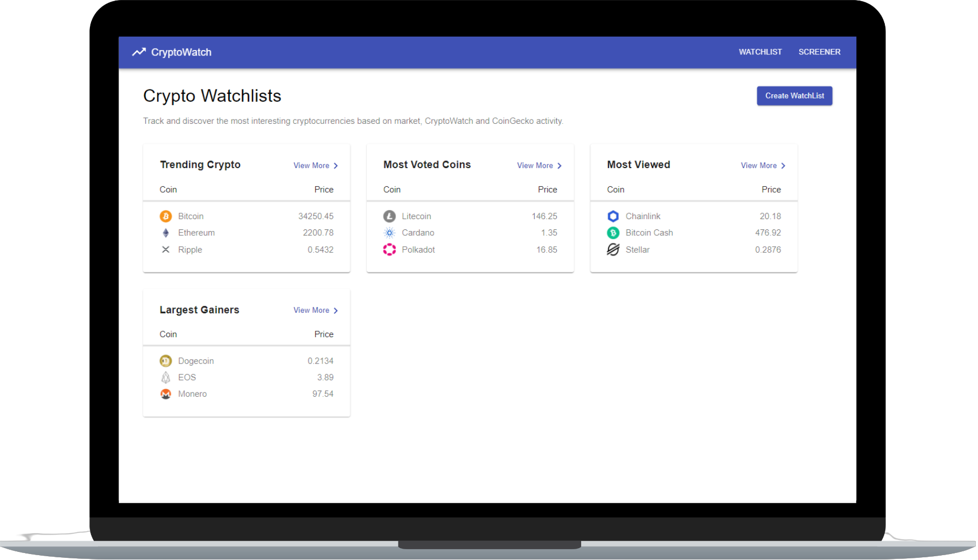The height and width of the screenshot is (560, 978).
Task: Click the Litecoin coin icon
Action: coord(389,216)
